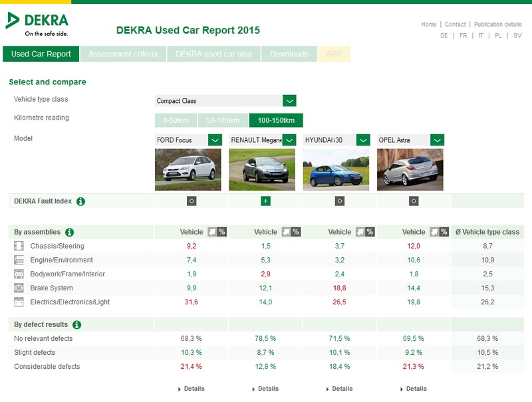Click the Brake System assembly icon
The image size is (532, 402).
click(x=19, y=288)
